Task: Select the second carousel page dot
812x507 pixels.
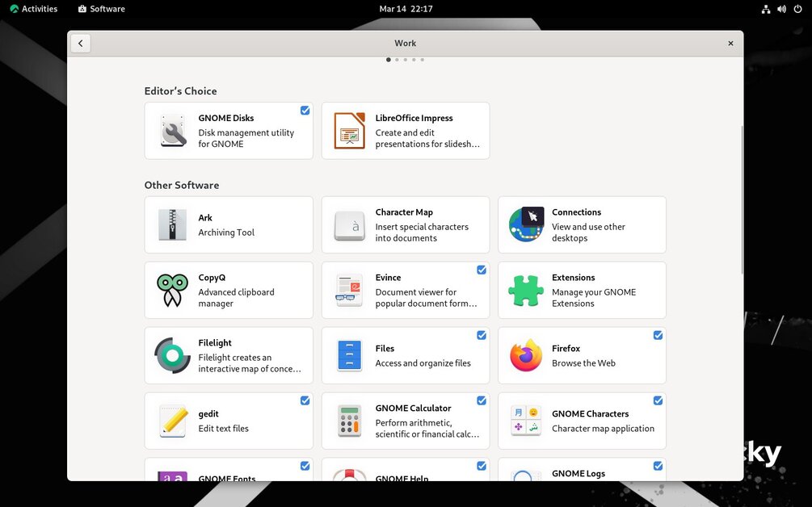Action: (x=398, y=60)
